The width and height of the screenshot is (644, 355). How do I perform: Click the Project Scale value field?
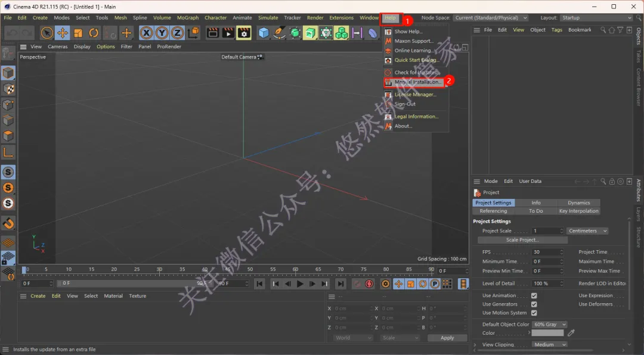tap(547, 231)
